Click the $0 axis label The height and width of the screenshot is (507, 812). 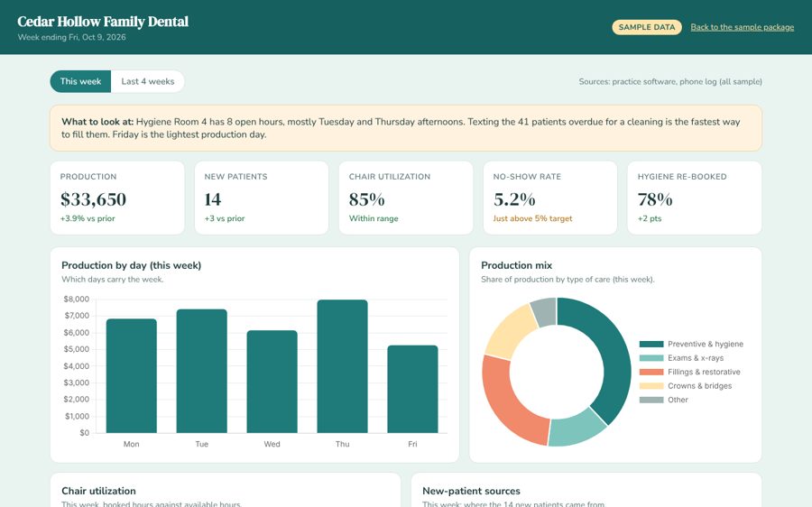[x=84, y=432]
